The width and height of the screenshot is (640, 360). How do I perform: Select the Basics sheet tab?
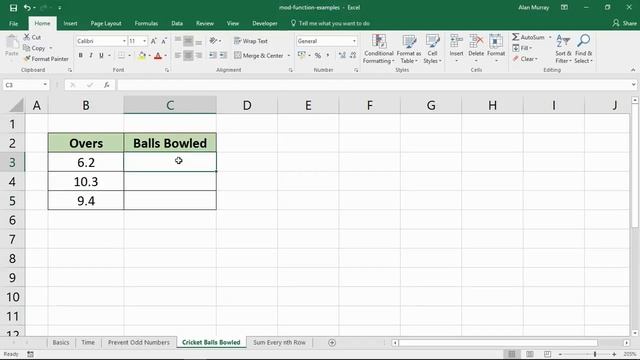pyautogui.click(x=61, y=342)
